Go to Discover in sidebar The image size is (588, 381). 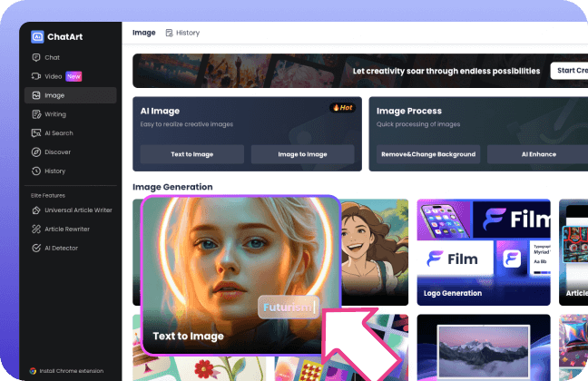click(57, 151)
